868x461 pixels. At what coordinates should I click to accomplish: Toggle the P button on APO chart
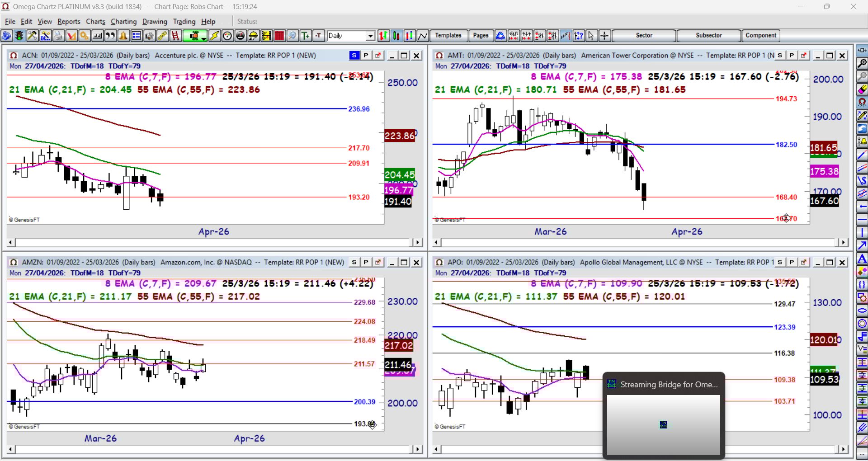click(x=792, y=262)
